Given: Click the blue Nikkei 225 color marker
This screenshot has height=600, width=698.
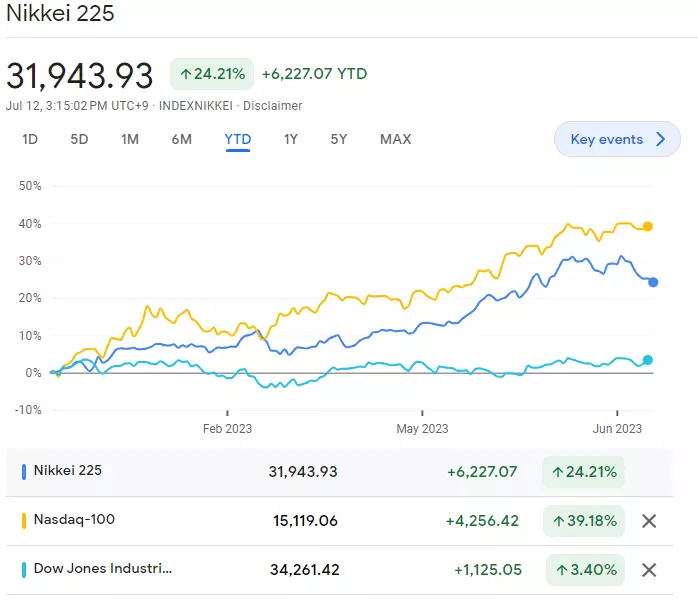Looking at the screenshot, I should pyautogui.click(x=24, y=472).
